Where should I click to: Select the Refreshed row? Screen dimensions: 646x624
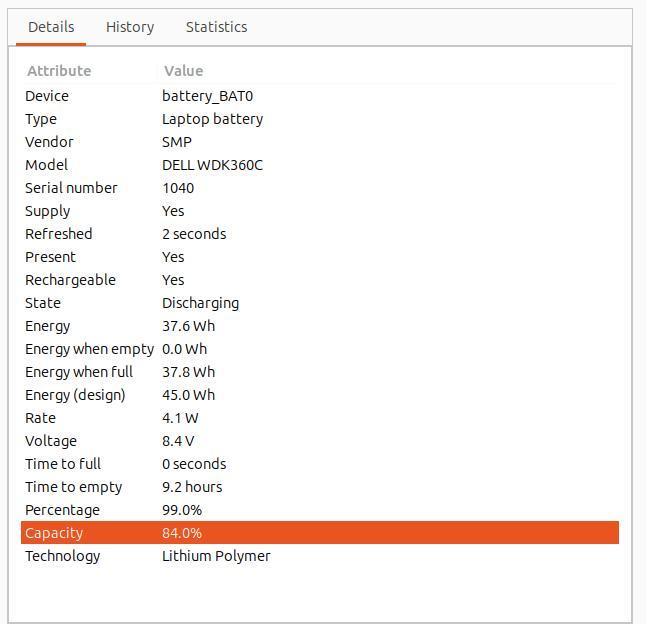(320, 234)
